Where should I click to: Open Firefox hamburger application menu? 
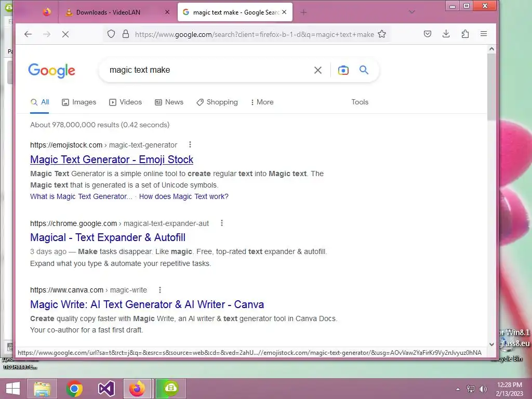point(484,34)
